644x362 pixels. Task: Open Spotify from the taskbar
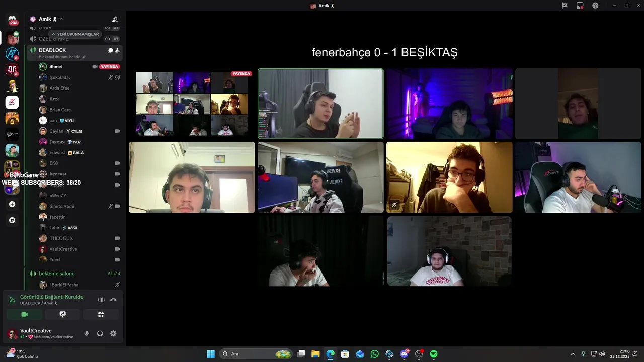434,354
